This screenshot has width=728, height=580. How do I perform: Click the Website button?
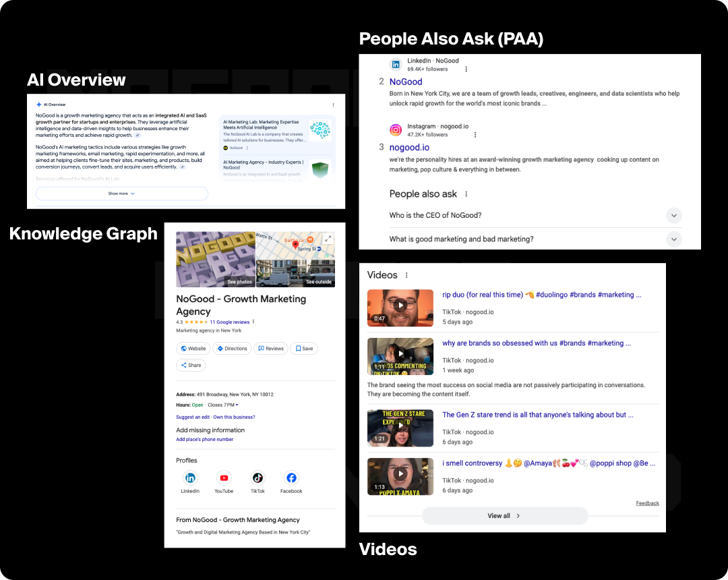point(193,348)
